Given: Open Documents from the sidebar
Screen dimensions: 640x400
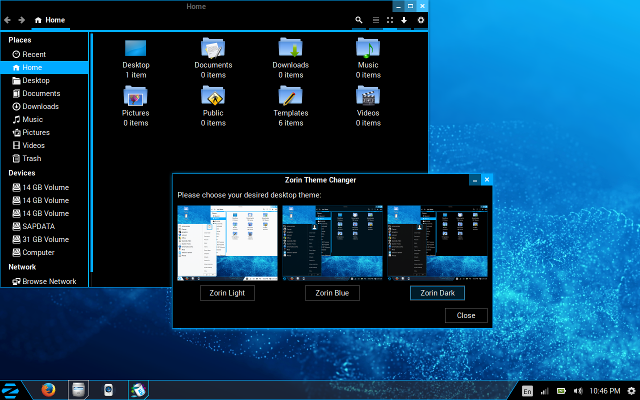Looking at the screenshot, I should coord(44,93).
